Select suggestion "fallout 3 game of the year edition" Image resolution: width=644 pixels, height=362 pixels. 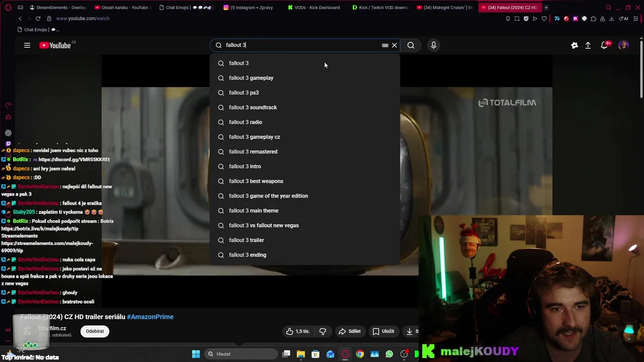point(305,196)
